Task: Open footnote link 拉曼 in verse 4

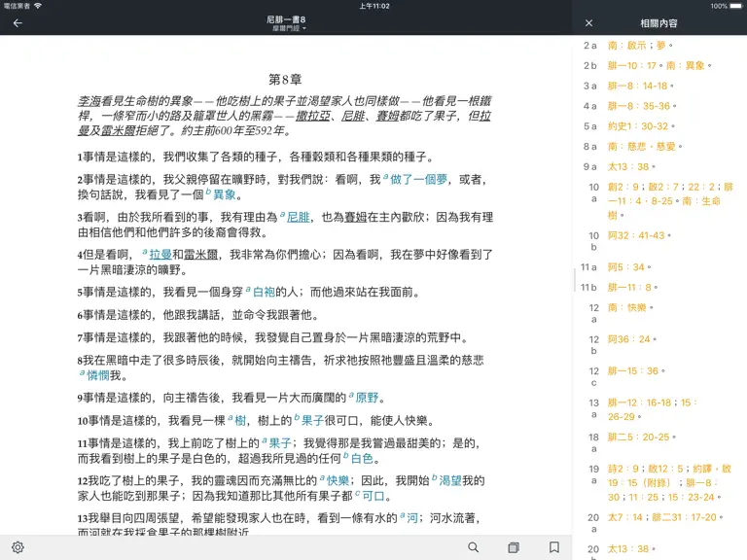Action: 160,255
